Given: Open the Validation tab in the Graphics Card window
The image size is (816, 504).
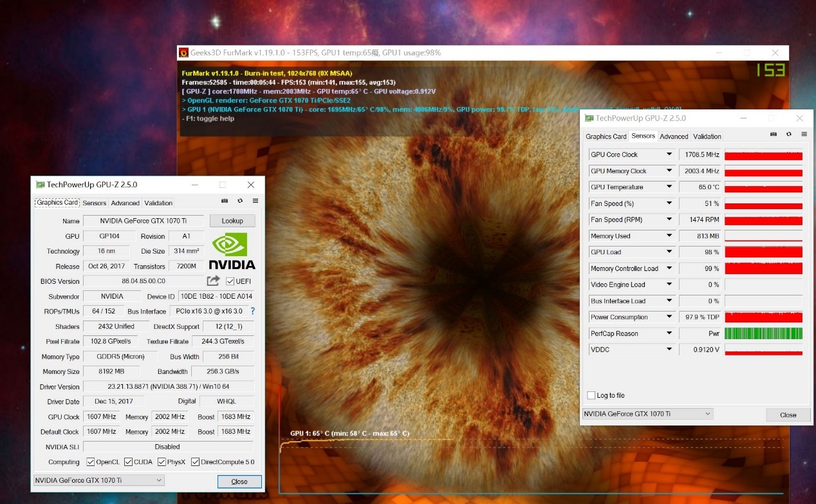Looking at the screenshot, I should 158,203.
